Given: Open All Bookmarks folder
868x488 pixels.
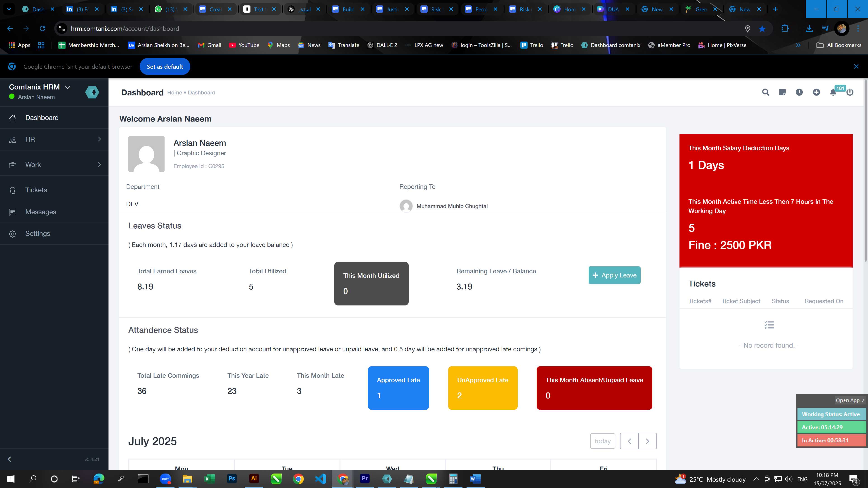Looking at the screenshot, I should pyautogui.click(x=839, y=45).
